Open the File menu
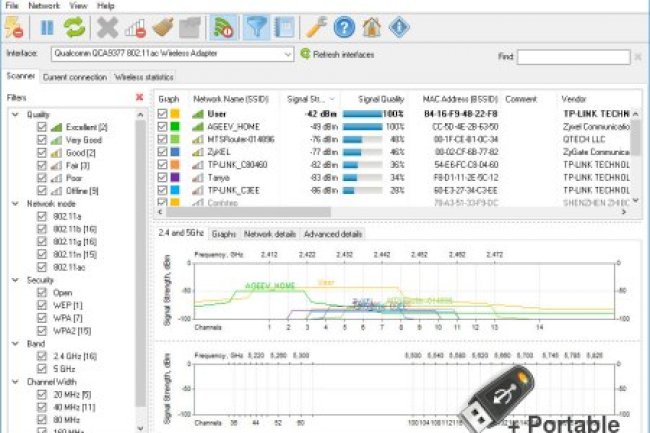This screenshot has height=433, width=650. [12, 6]
